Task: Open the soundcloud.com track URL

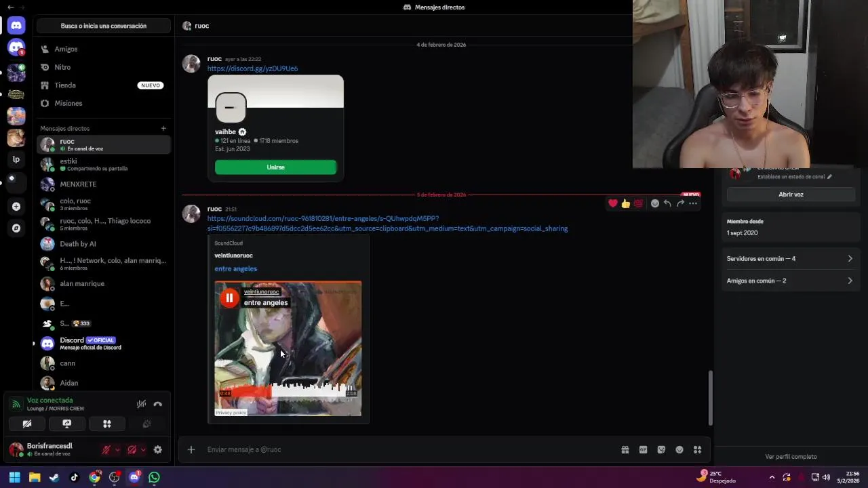Action: (387, 224)
